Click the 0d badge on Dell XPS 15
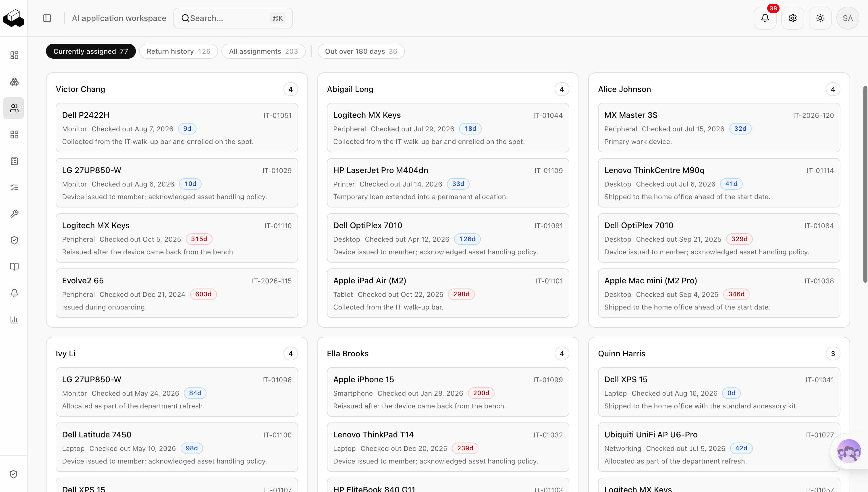This screenshot has width=868, height=492. (x=731, y=393)
